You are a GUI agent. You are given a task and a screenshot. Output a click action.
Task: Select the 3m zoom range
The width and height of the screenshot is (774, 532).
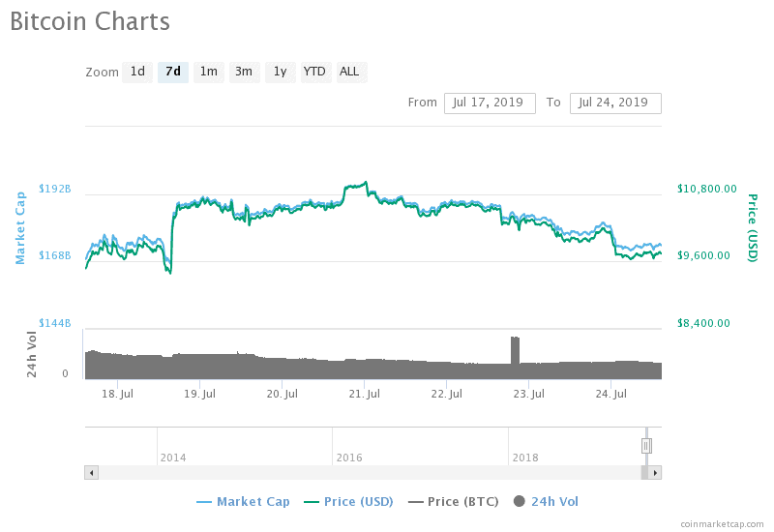(245, 72)
